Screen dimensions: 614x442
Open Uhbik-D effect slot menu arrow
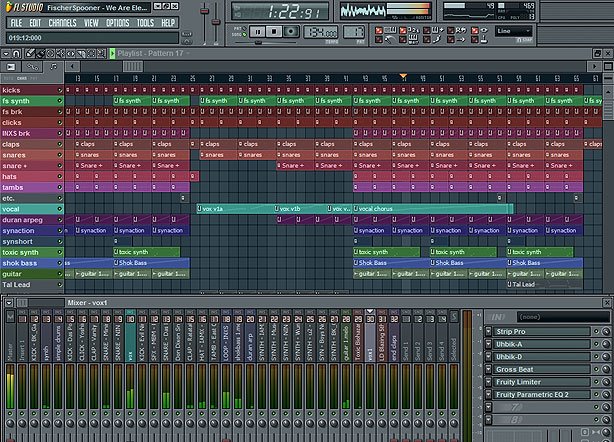click(488, 357)
